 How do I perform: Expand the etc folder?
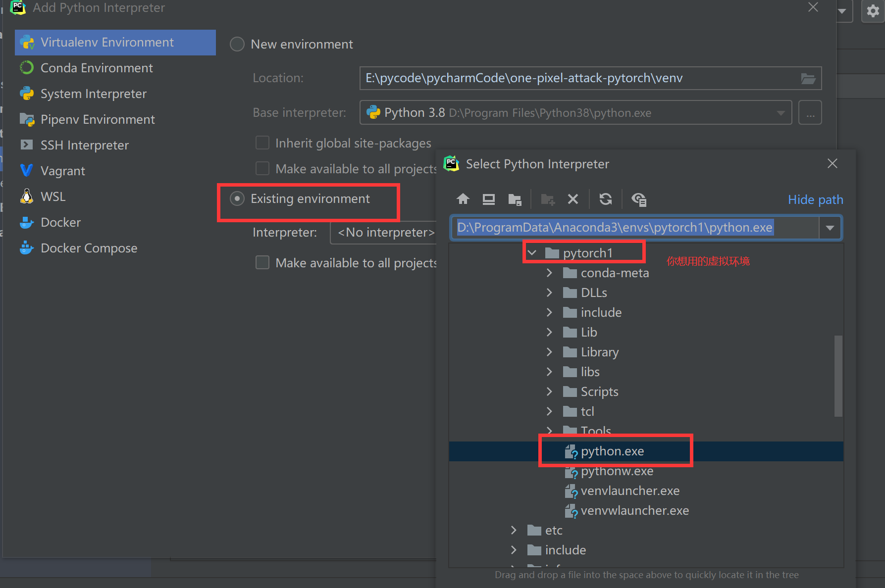pyautogui.click(x=514, y=530)
